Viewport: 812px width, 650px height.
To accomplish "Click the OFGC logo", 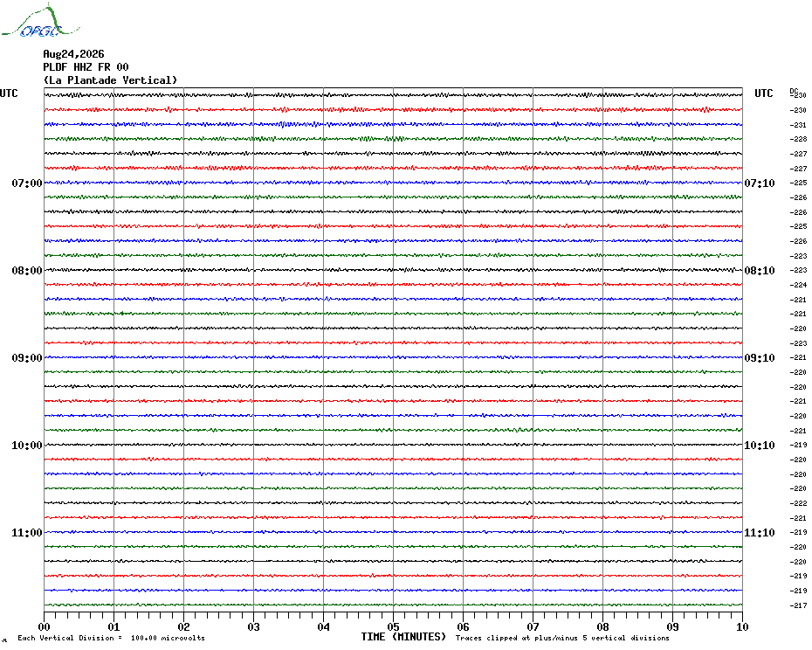I will (x=40, y=21).
